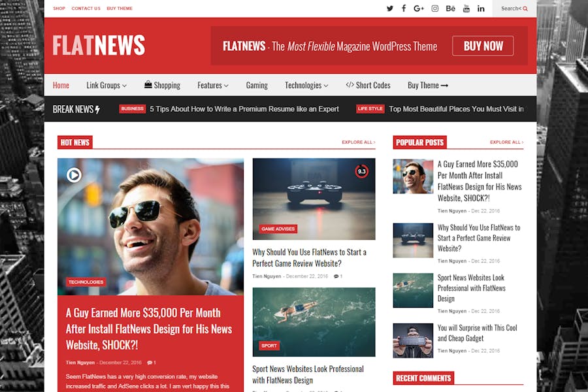Click the Short Codes code icon
Image resolution: width=588 pixels, height=392 pixels.
(350, 85)
